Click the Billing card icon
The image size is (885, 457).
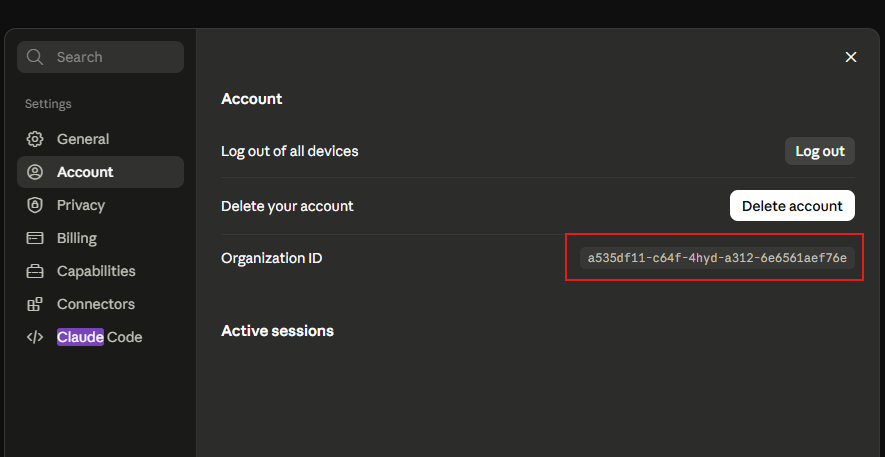[x=35, y=238]
